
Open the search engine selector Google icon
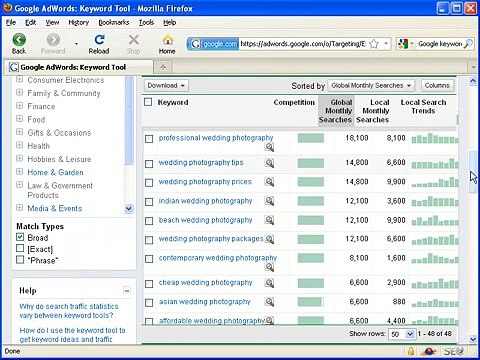click(x=403, y=44)
